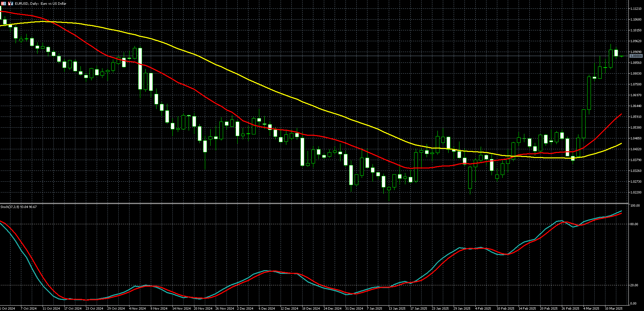Click the 100.00 label on stochastic scale
The image size is (644, 311).
point(635,206)
